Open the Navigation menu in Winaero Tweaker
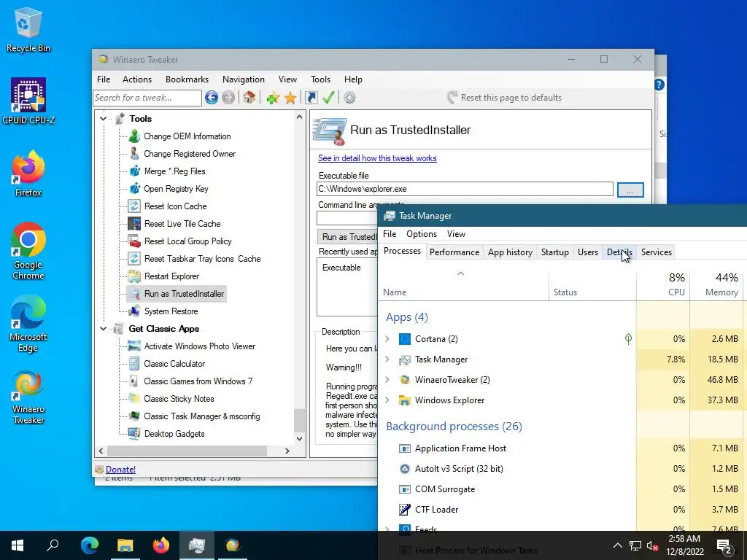This screenshot has height=560, width=747. coord(244,79)
